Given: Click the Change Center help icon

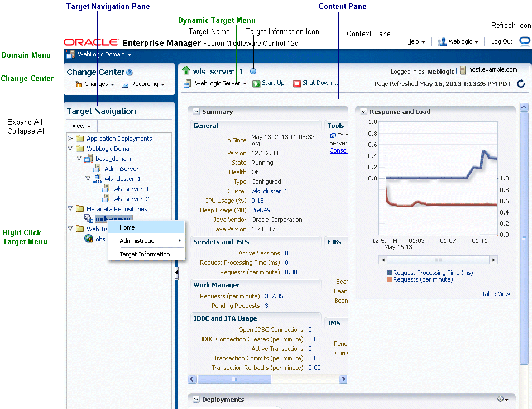Looking at the screenshot, I should coord(130,72).
